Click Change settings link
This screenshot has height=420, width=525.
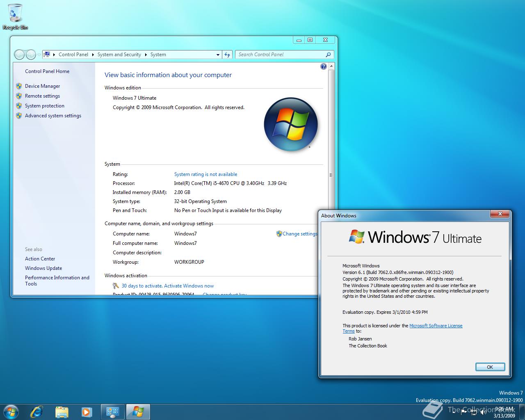tap(300, 234)
